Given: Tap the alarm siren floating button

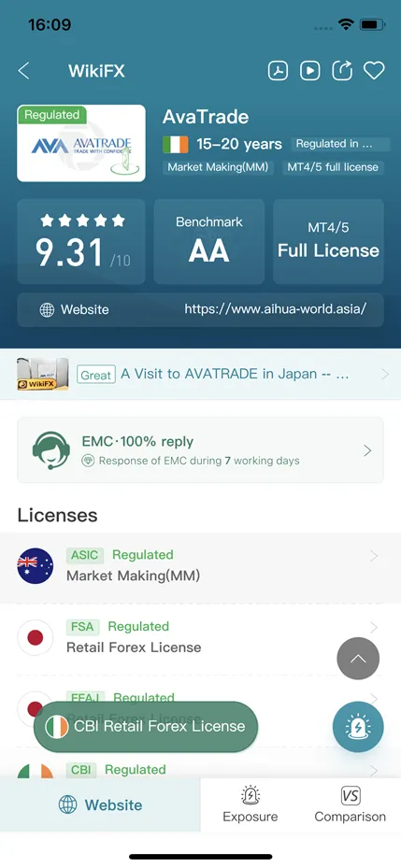Looking at the screenshot, I should (358, 727).
